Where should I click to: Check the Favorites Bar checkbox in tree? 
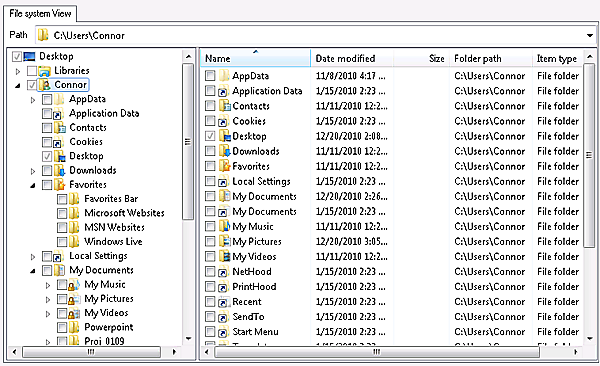point(62,199)
